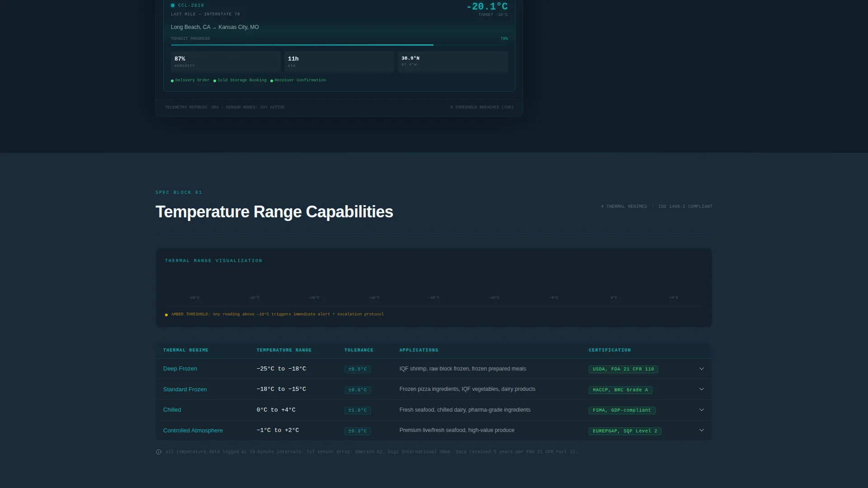The height and width of the screenshot is (488, 868).
Task: Click the 11h ETA tile
Action: (x=339, y=62)
